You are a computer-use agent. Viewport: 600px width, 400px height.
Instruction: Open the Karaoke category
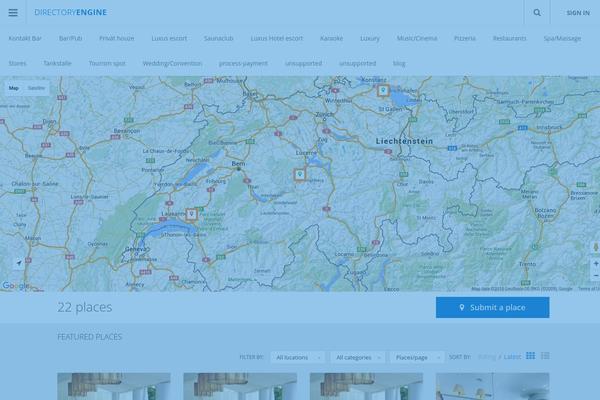[331, 38]
